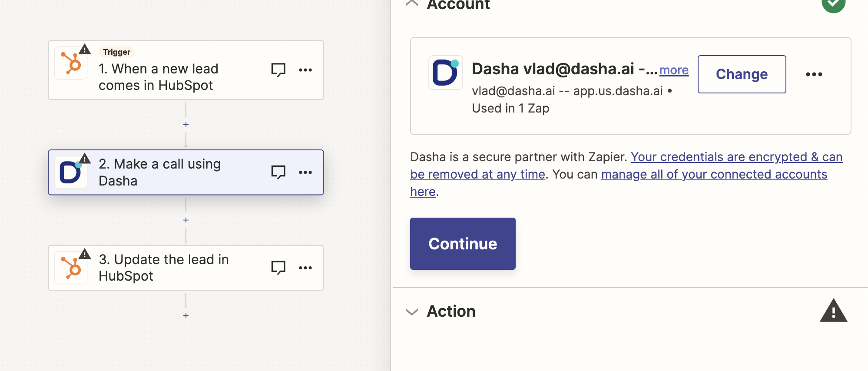Click comment icon on Update lead step

(278, 268)
